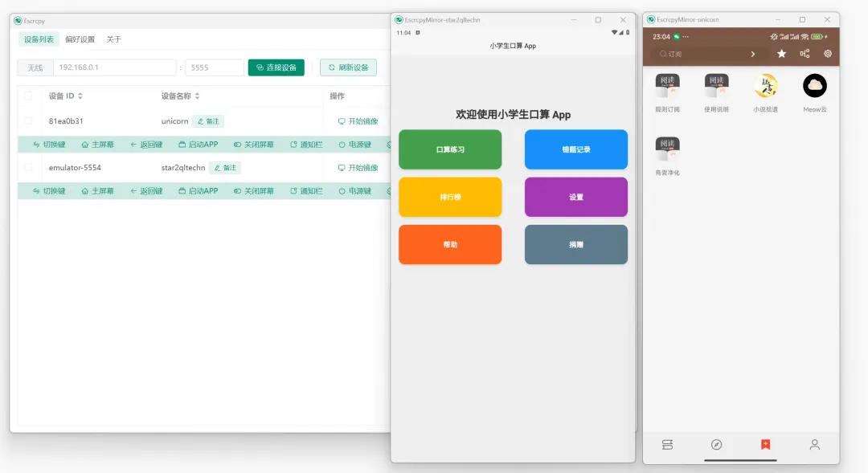Select the emulator-5554 row checkbox
Screen dimensions: 868x473
coord(29,168)
